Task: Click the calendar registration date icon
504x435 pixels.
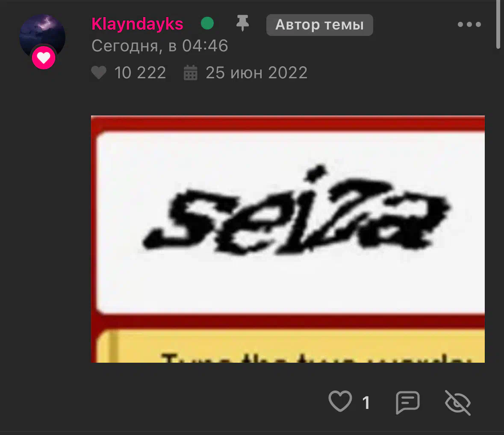Action: click(x=191, y=72)
